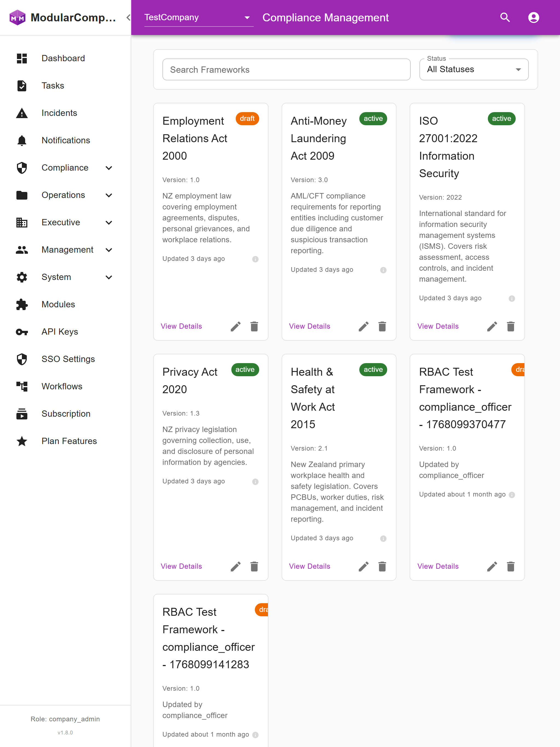Show info icon for RBAC Test Framework 1768099141283

tap(255, 735)
